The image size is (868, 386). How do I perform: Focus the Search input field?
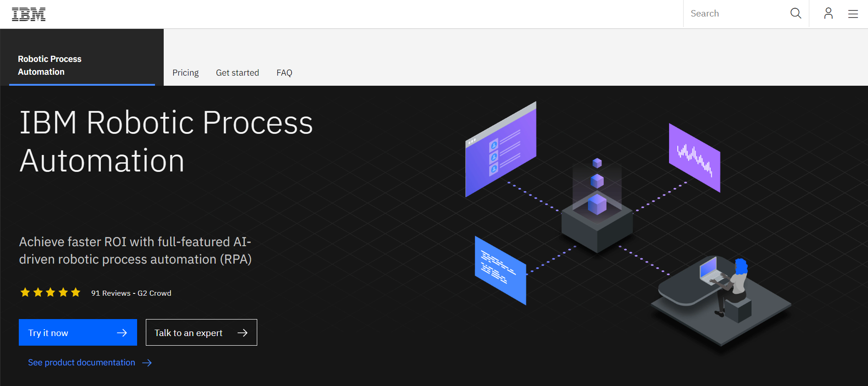tap(736, 14)
